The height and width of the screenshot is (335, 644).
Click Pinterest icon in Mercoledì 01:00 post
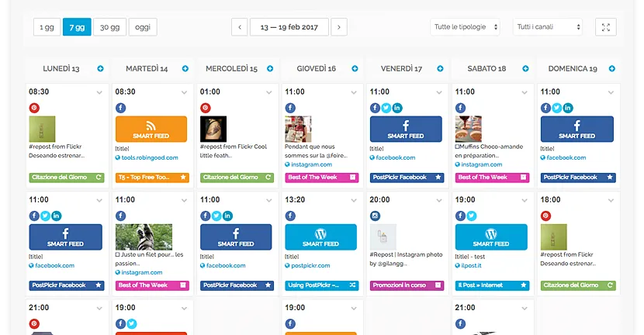206,108
